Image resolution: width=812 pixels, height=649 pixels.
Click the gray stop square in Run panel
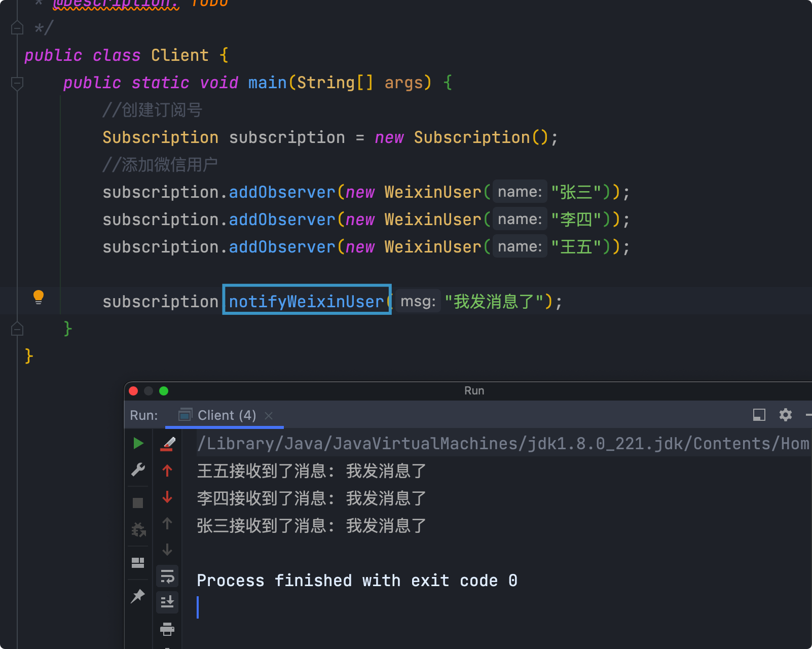(x=138, y=503)
